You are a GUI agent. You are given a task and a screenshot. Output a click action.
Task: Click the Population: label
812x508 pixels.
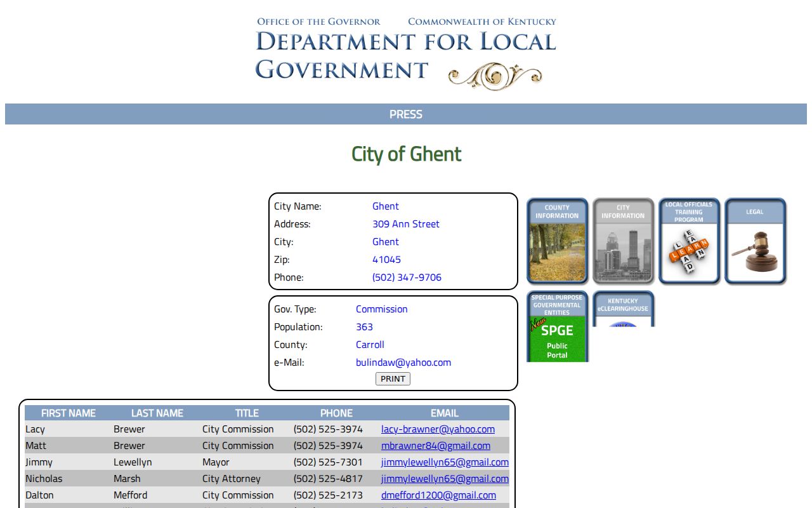(298, 327)
